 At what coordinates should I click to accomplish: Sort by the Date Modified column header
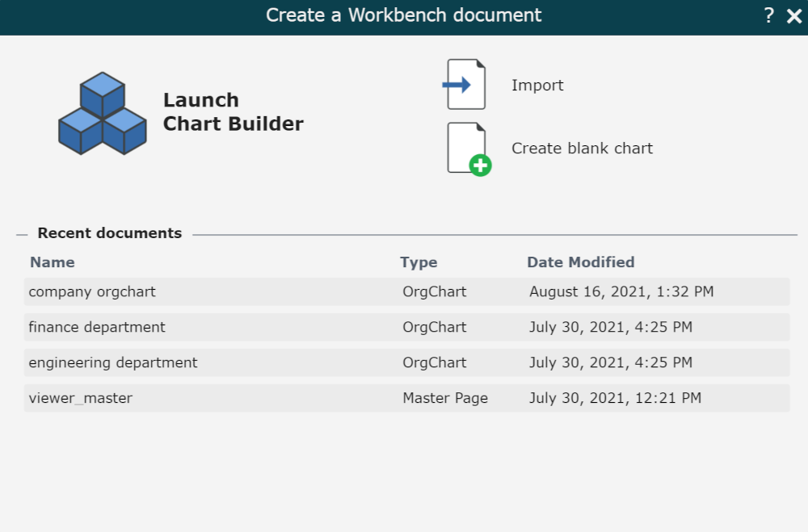coord(580,262)
